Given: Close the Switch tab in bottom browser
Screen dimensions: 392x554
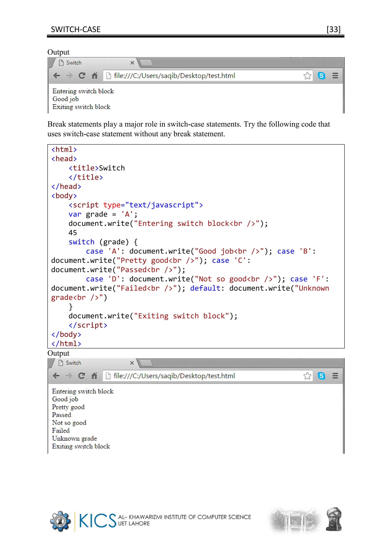Looking at the screenshot, I should click(132, 363).
